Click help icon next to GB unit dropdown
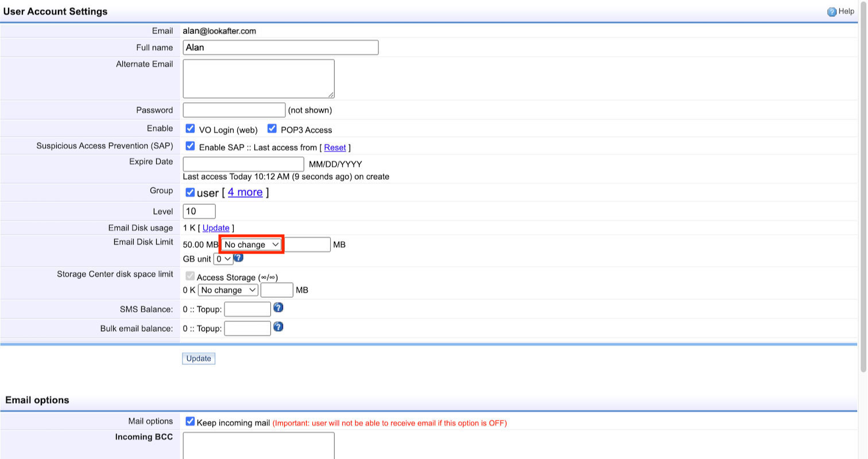This screenshot has height=459, width=868. [x=239, y=258]
